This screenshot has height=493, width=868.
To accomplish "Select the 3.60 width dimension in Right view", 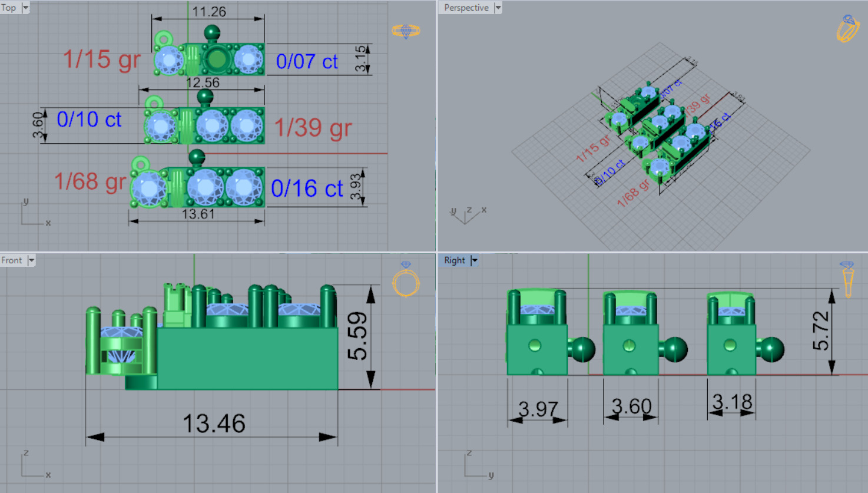I will click(631, 406).
